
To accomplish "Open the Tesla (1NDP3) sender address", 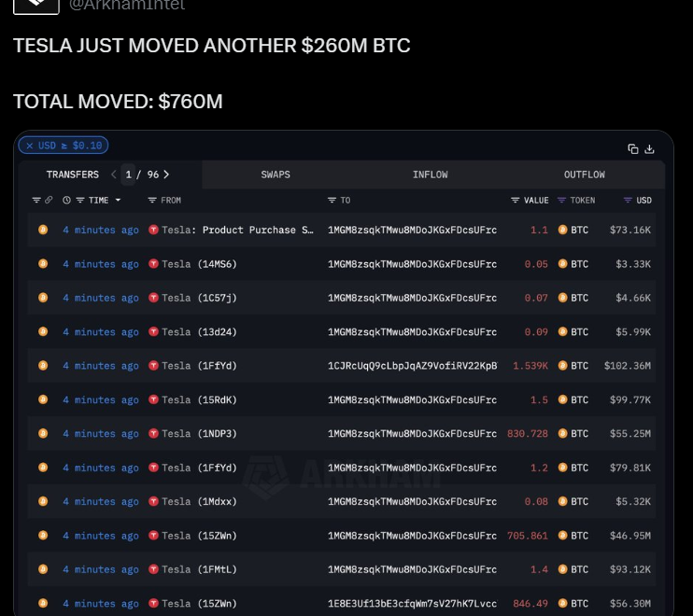I will [199, 434].
